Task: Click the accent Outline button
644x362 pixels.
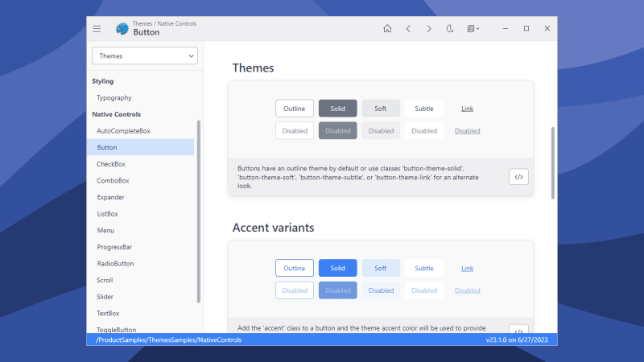Action: point(295,268)
